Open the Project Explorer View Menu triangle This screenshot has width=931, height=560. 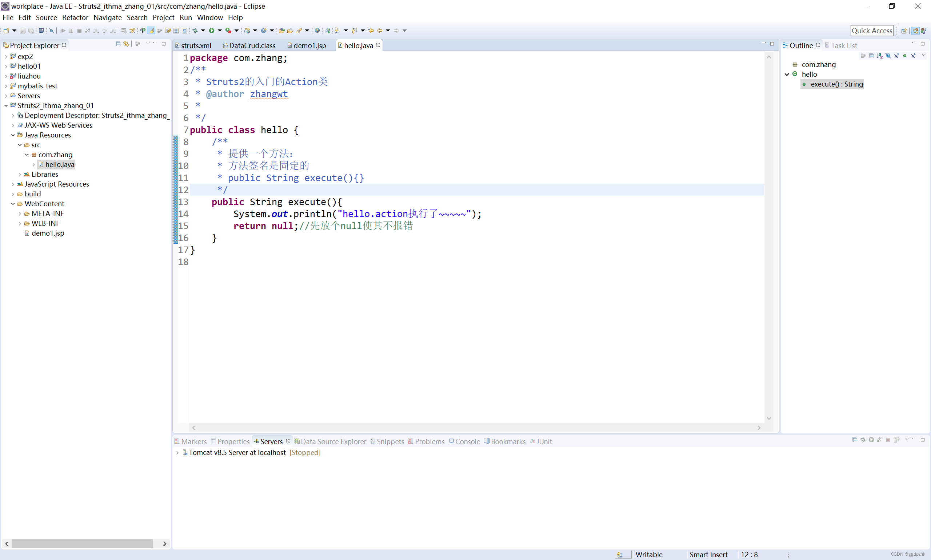pos(148,43)
